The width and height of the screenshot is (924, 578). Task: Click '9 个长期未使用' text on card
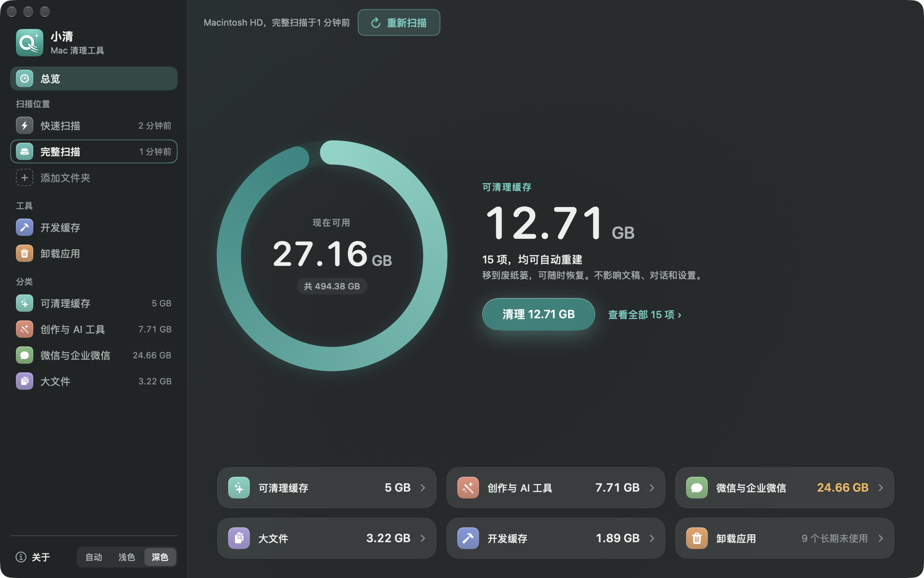tap(835, 539)
